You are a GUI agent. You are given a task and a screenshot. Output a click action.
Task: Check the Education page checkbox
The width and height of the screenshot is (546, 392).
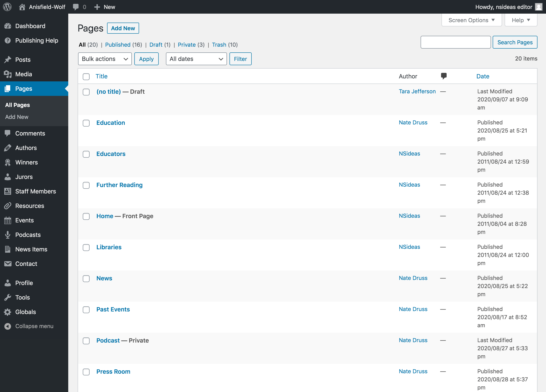86,123
